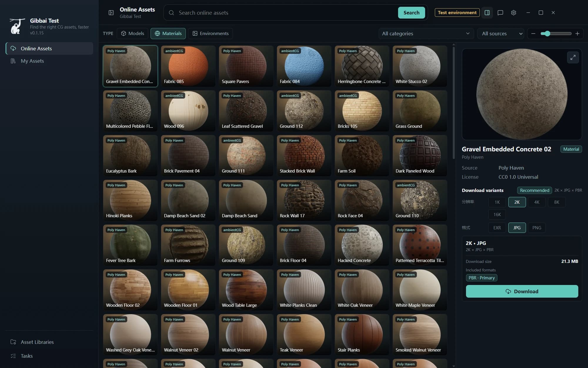Screen dimensions: 588x368
Task: Select the Patterned Terracotta Tiles thumbnail
Action: pyautogui.click(x=420, y=245)
